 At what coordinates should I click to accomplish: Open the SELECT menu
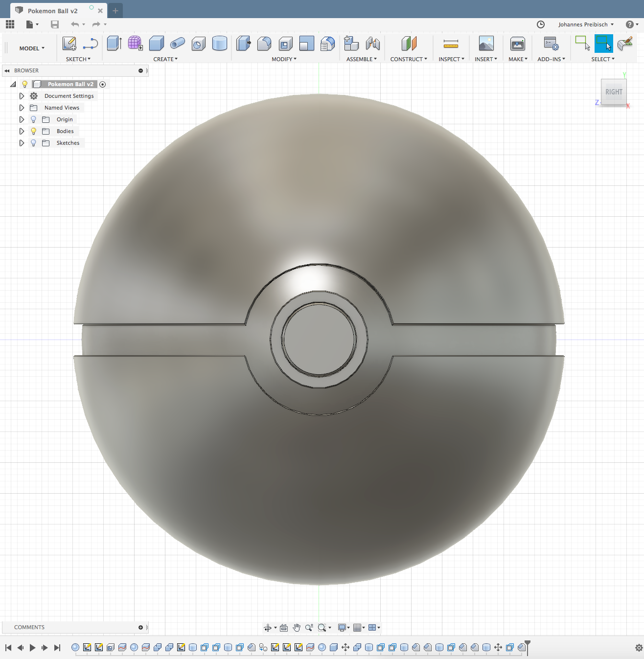pos(603,59)
